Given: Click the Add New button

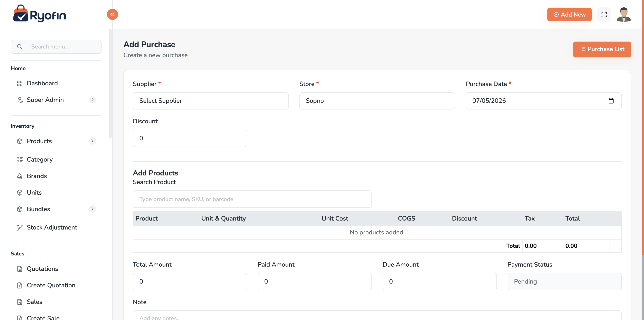Looking at the screenshot, I should click(569, 15).
